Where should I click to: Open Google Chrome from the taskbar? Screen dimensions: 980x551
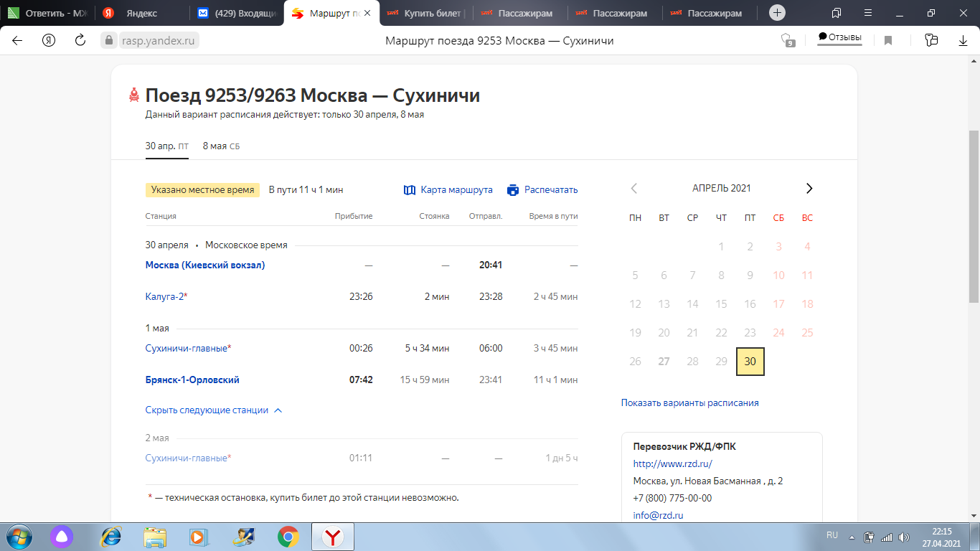[x=288, y=537]
